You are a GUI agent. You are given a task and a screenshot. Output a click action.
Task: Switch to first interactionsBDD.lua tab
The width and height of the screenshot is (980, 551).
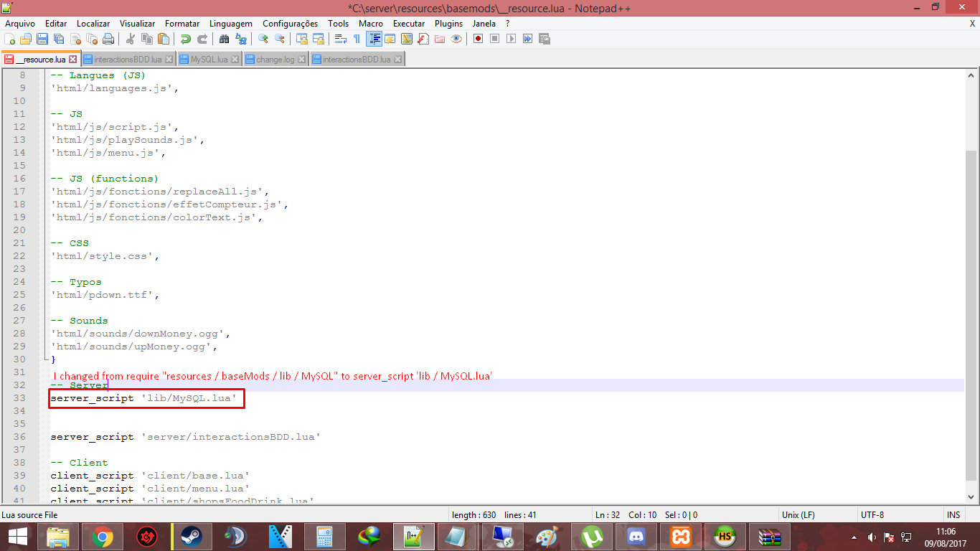[x=128, y=60]
